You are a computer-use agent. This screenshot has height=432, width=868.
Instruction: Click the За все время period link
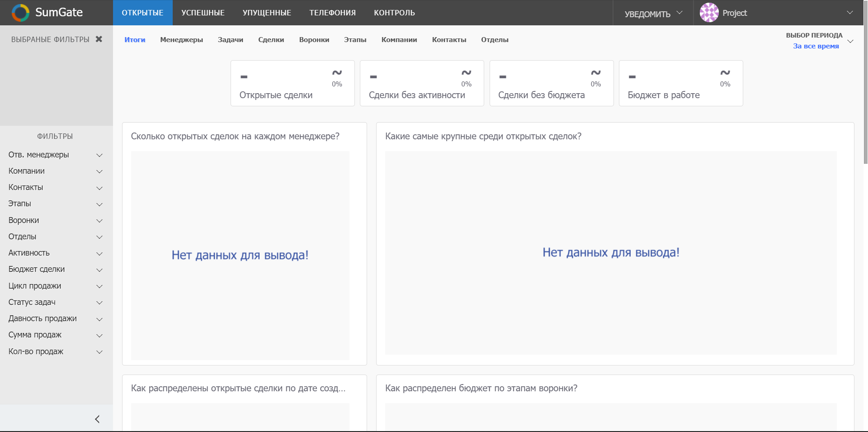pyautogui.click(x=816, y=46)
